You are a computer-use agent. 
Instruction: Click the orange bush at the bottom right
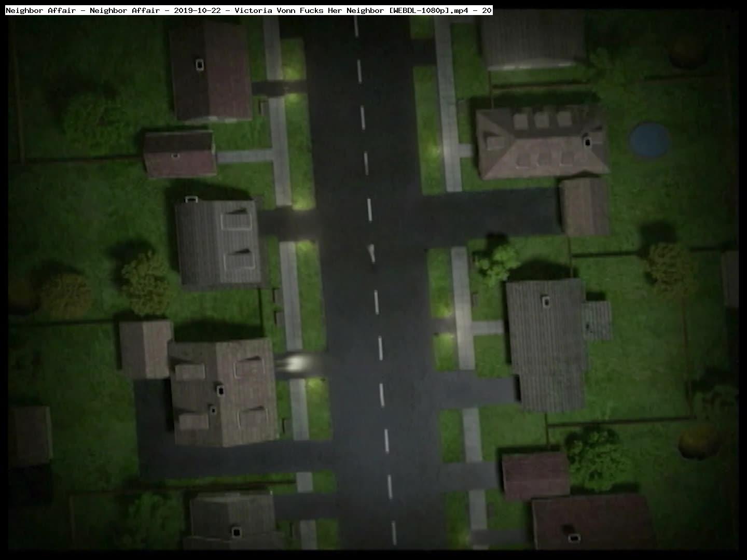[x=699, y=441]
